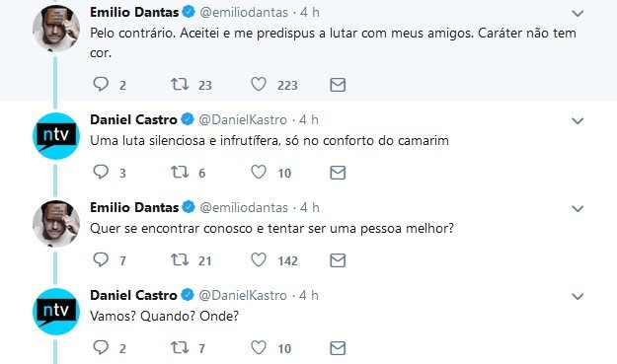
Task: Open Emilio Dantas's avatar on first tweet
Action: [x=56, y=29]
